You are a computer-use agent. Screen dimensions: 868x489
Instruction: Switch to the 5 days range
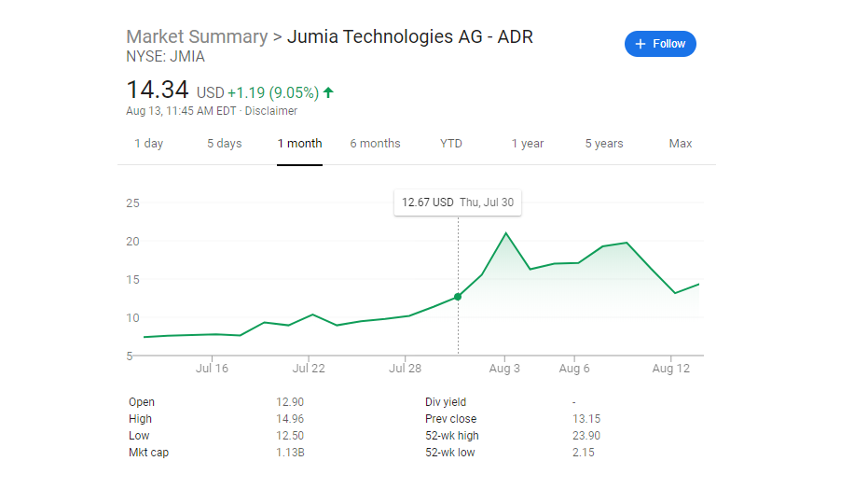pos(224,144)
